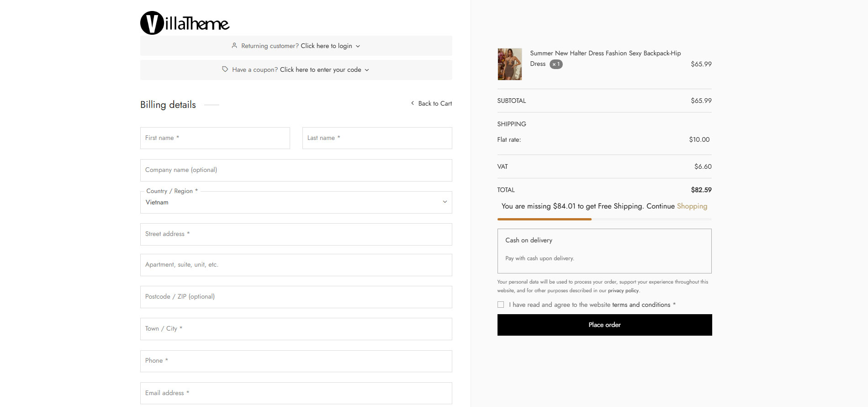Click into the Street address field
This screenshot has height=407, width=868.
tap(296, 234)
